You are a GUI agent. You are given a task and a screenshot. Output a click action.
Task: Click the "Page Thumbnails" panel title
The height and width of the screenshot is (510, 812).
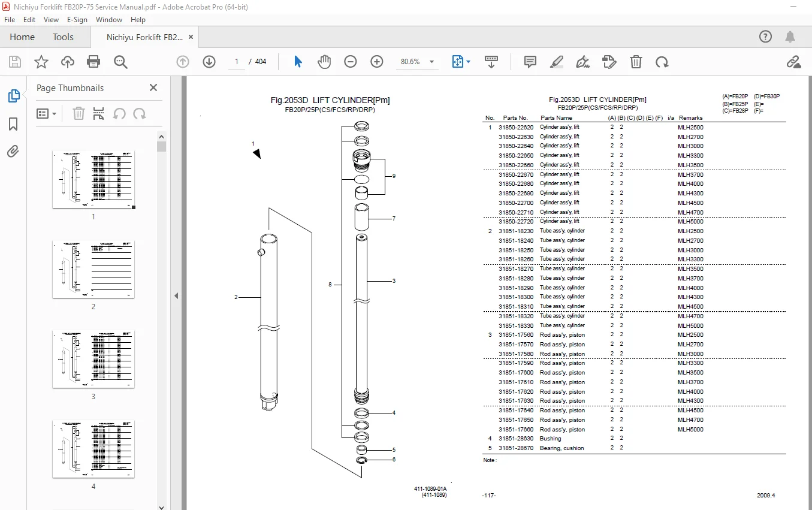click(70, 88)
